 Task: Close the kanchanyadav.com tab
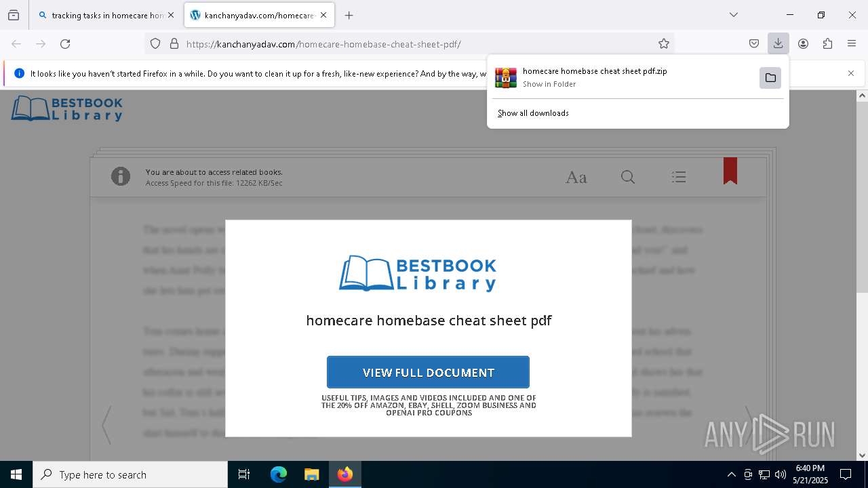323,15
